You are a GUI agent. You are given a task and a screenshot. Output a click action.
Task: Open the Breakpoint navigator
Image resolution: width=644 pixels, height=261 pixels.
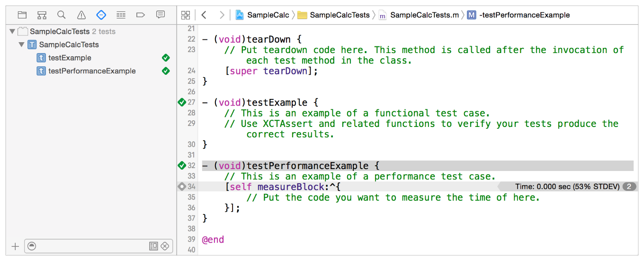click(x=140, y=15)
